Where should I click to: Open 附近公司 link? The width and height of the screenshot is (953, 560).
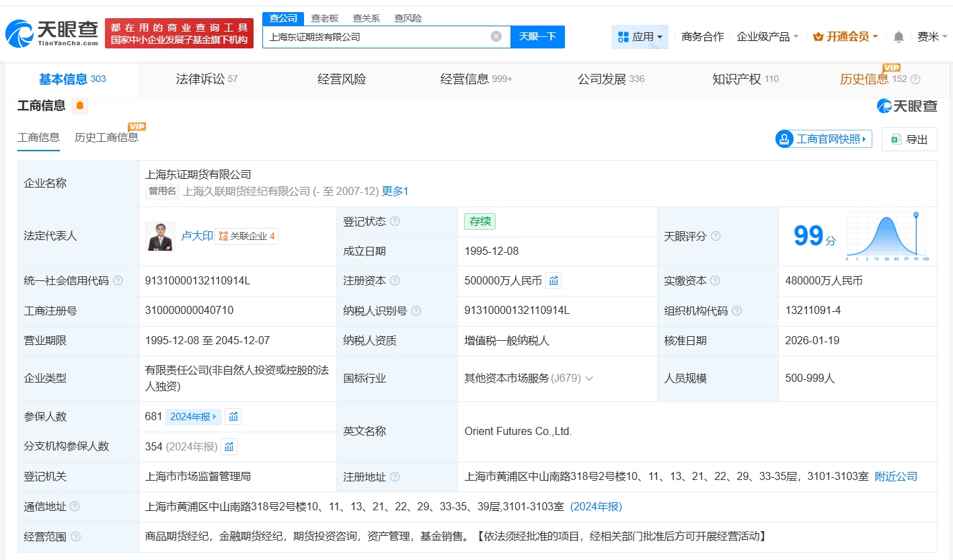pyautogui.click(x=896, y=477)
